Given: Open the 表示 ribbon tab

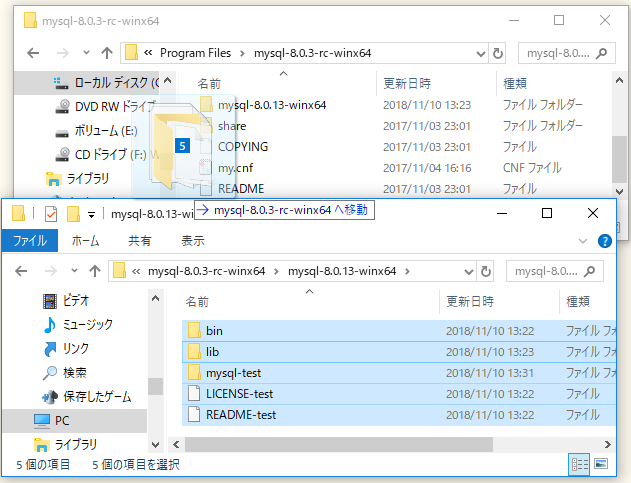Looking at the screenshot, I should [193, 241].
